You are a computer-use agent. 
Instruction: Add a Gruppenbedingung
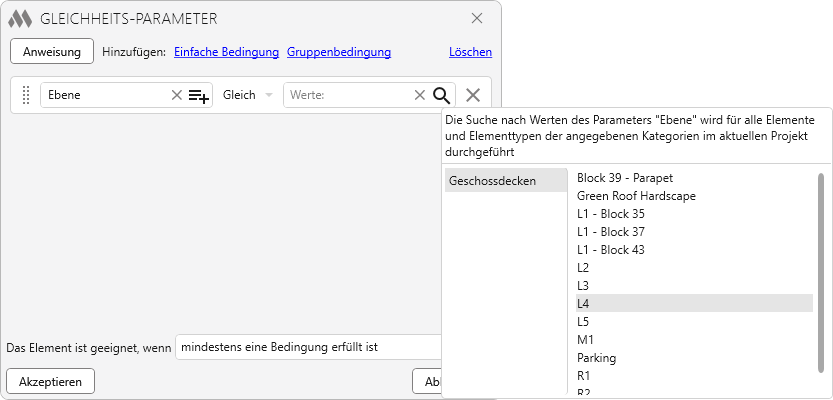[x=338, y=52]
